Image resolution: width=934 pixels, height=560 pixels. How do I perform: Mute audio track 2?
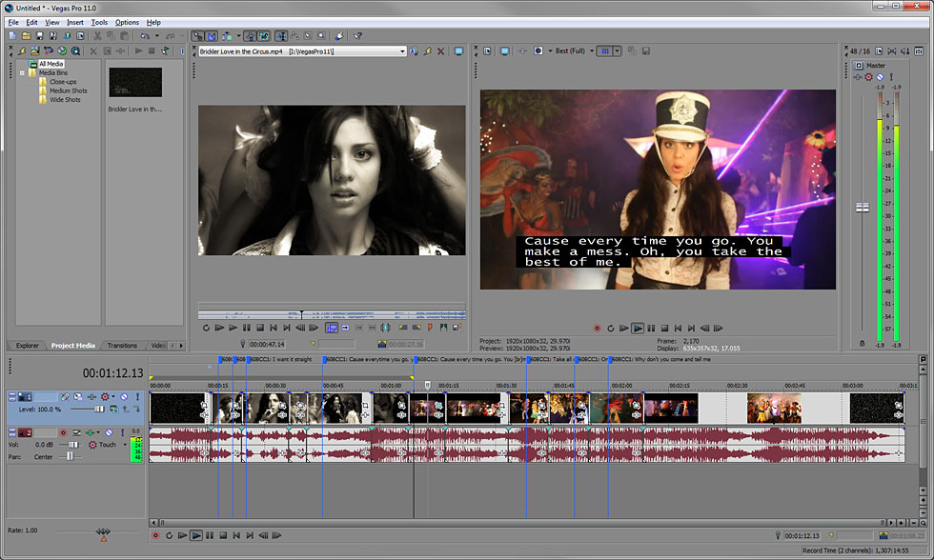(x=109, y=432)
